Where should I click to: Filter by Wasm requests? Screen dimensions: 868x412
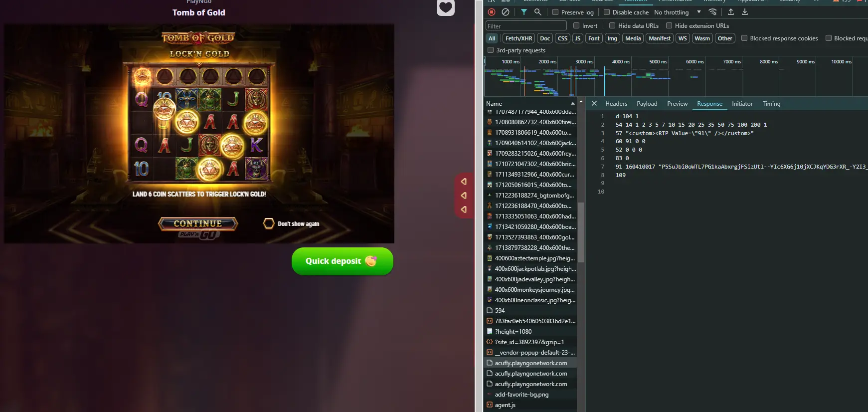[702, 38]
